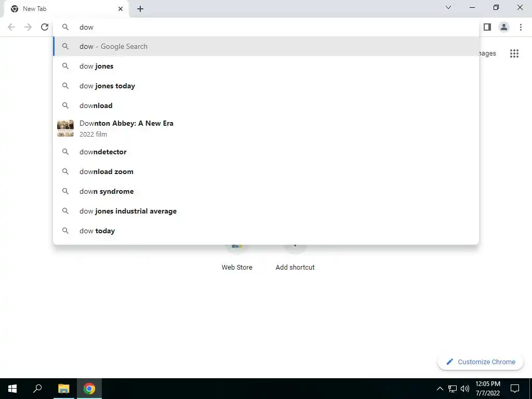Click the new tab plus button
Screen dimensions: 532x399
click(140, 9)
